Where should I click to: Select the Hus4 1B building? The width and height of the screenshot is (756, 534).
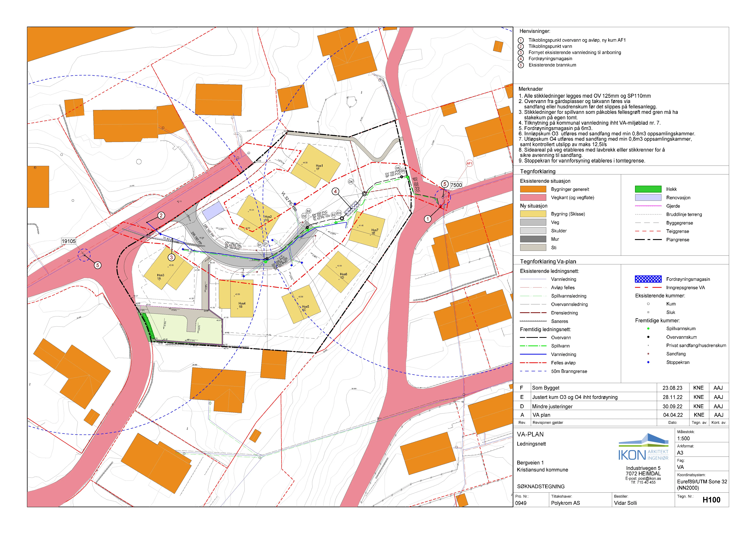pos(236,298)
